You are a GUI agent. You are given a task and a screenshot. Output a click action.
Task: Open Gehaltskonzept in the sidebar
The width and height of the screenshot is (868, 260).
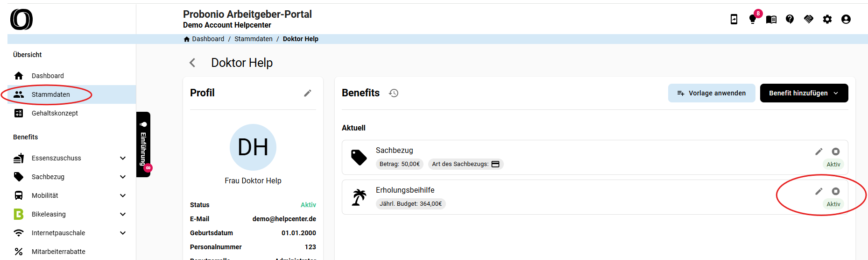pos(72,113)
